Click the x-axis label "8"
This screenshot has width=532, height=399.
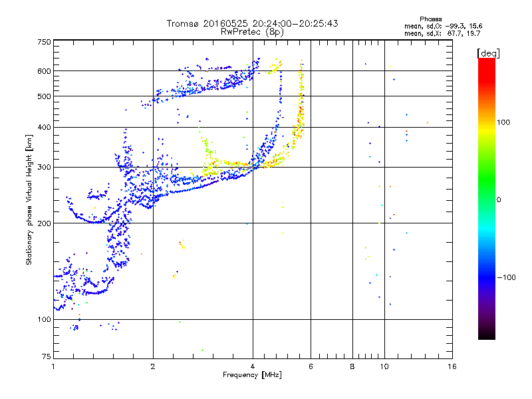tap(352, 366)
